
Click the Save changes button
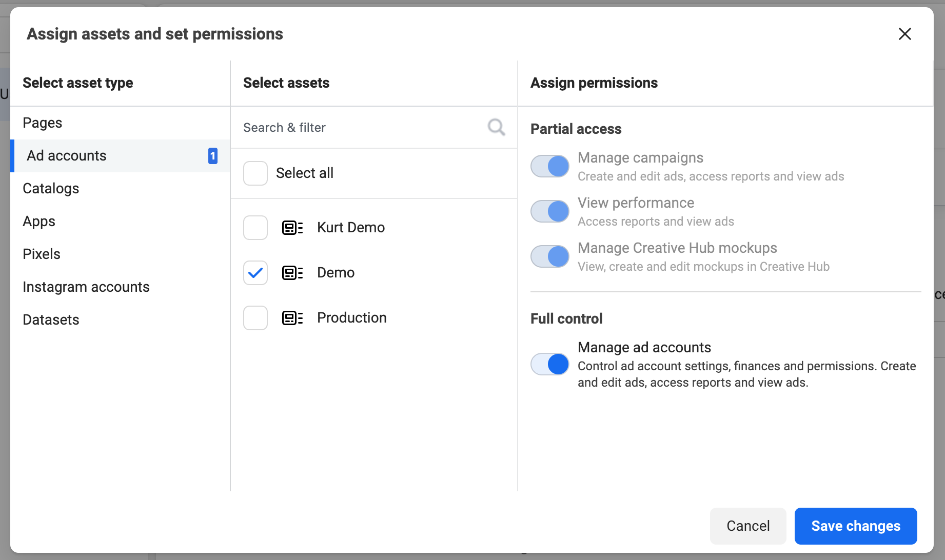coord(855,526)
